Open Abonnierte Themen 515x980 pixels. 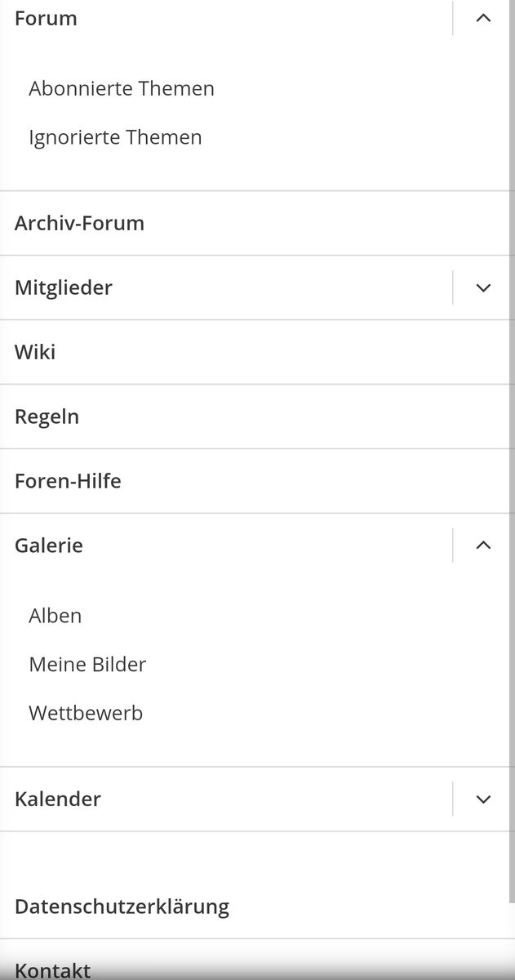(x=122, y=88)
